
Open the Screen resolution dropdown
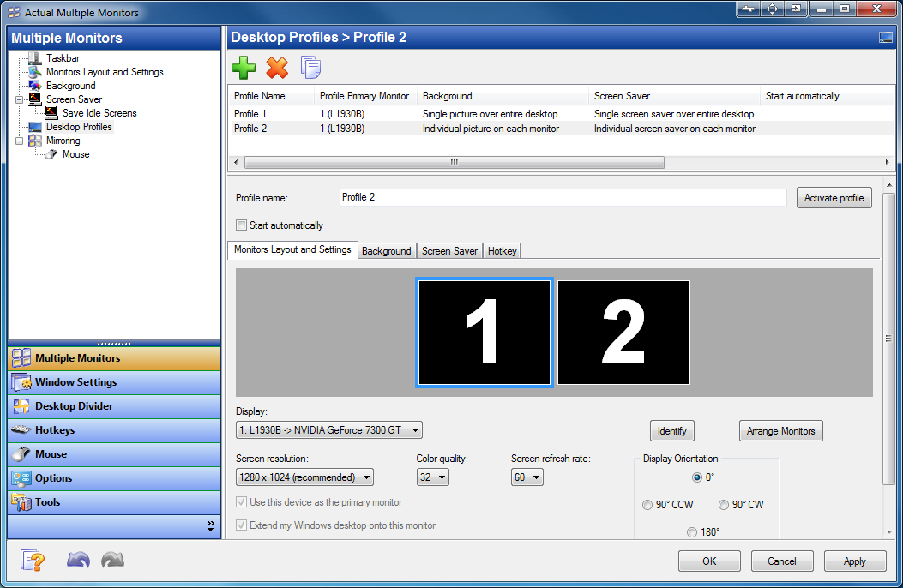click(x=304, y=477)
